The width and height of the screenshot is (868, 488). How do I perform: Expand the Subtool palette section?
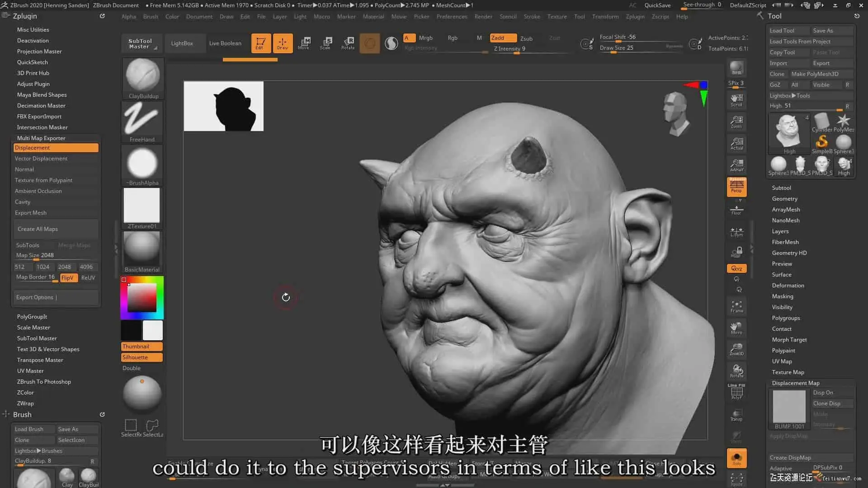point(781,188)
